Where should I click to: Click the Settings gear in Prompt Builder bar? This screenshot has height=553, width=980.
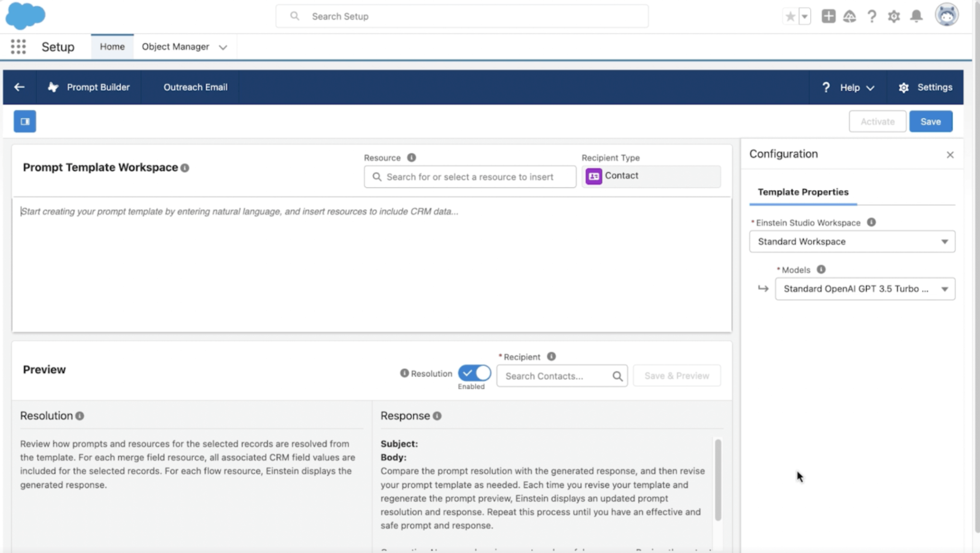tap(903, 88)
